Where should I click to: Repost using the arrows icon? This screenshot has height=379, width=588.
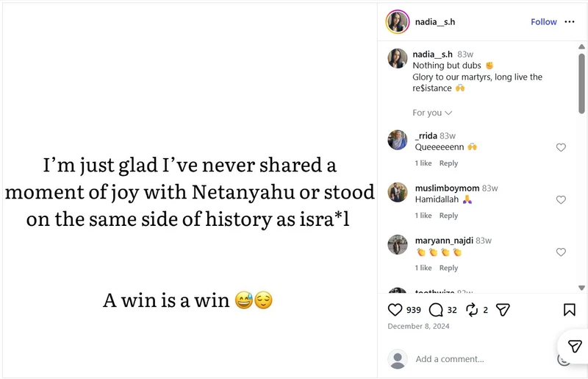472,310
